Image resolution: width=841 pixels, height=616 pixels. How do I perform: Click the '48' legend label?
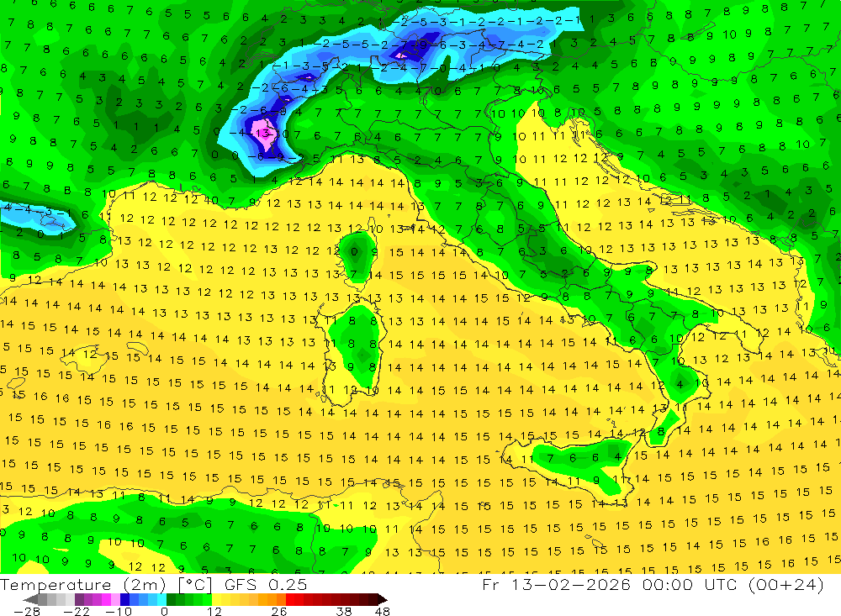coord(383,612)
